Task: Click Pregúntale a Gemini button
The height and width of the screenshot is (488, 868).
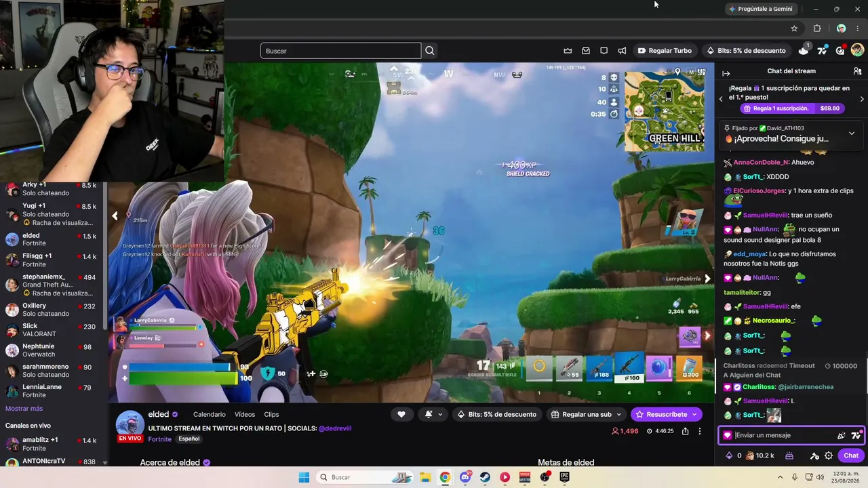Action: (760, 9)
